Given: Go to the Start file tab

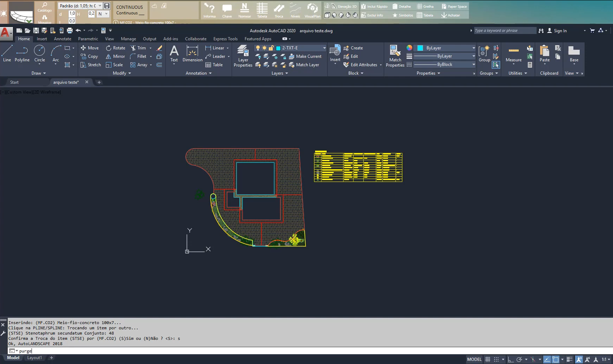Looking at the screenshot, I should (x=14, y=82).
